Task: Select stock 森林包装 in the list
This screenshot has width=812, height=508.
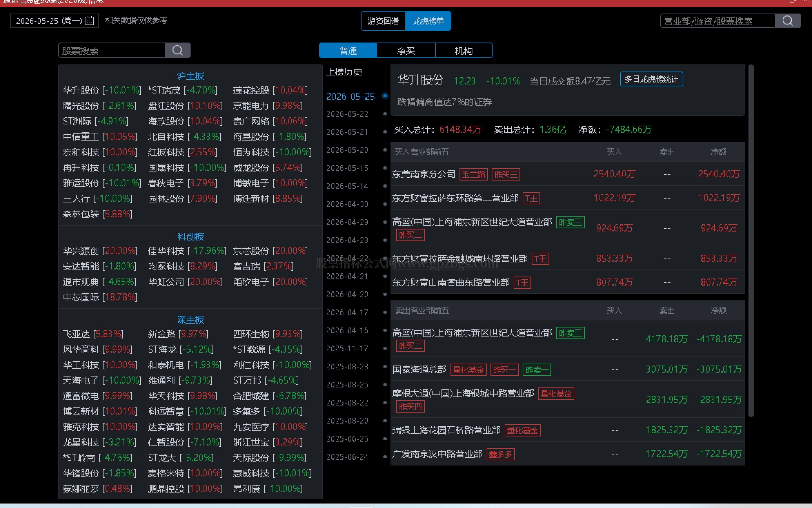Action: tap(97, 214)
